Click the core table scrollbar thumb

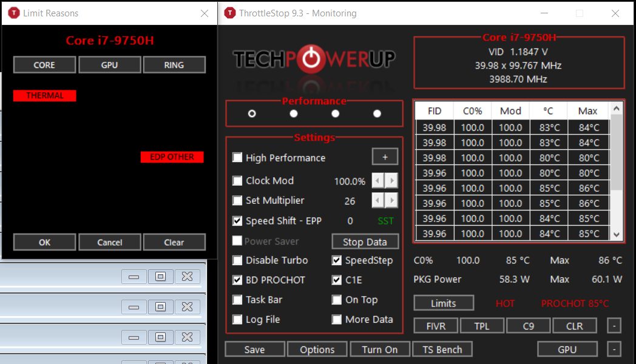point(617,152)
